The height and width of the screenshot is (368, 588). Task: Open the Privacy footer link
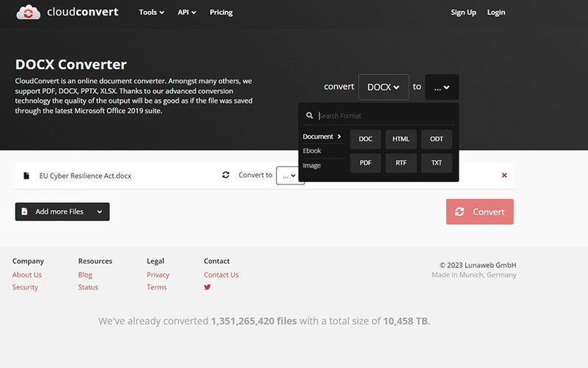(x=158, y=275)
